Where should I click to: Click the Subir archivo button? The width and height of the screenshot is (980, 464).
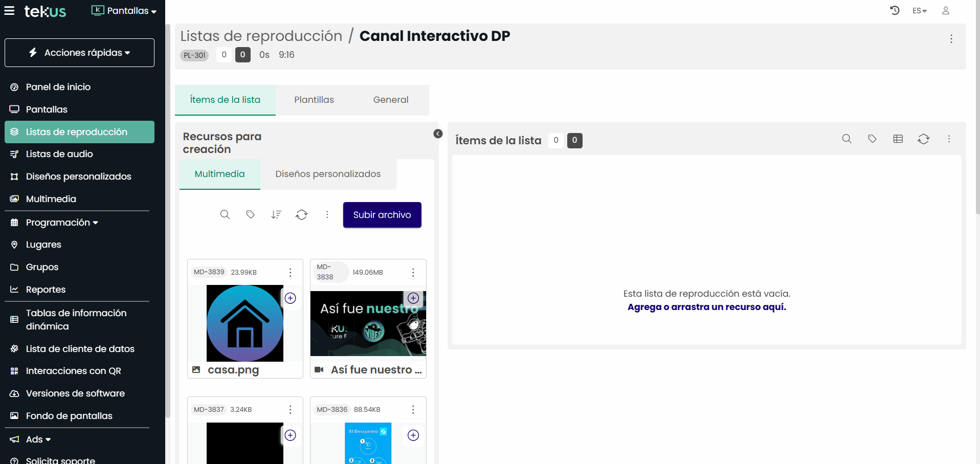click(x=382, y=215)
